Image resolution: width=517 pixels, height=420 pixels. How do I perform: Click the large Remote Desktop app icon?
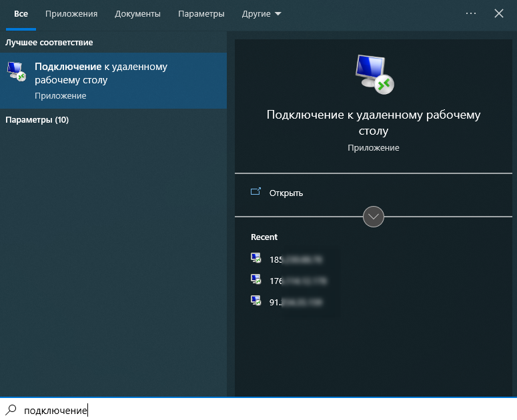374,75
